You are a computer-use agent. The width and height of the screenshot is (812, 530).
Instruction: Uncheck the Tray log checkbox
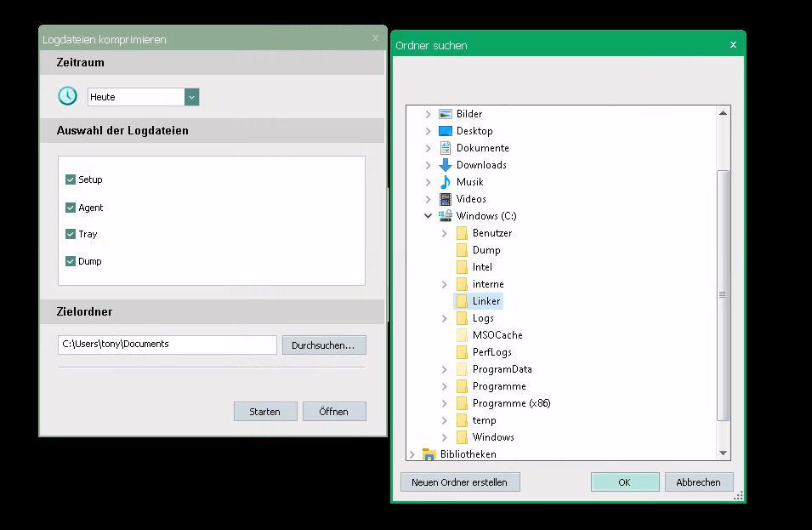click(x=71, y=234)
